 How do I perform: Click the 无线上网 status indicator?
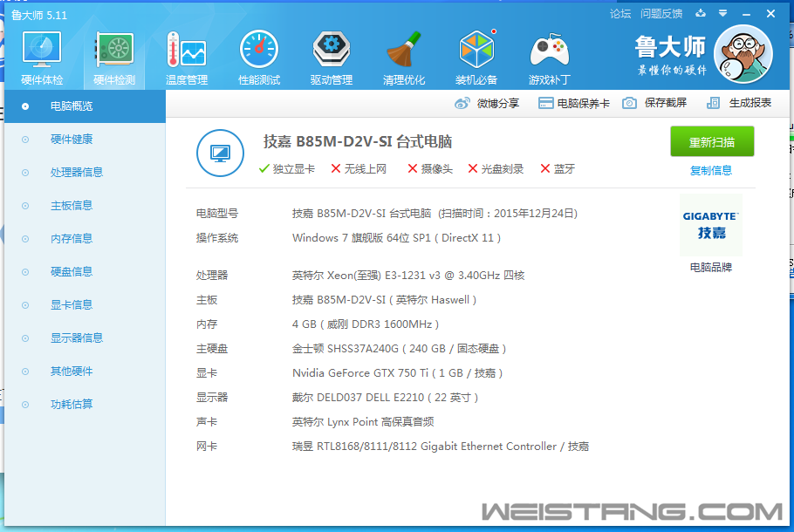[x=359, y=169]
